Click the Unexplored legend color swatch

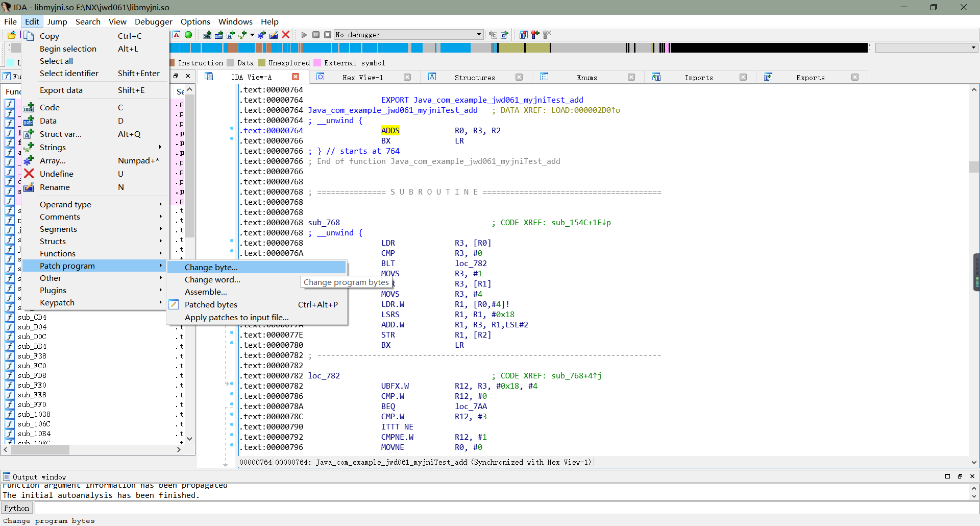(262, 63)
